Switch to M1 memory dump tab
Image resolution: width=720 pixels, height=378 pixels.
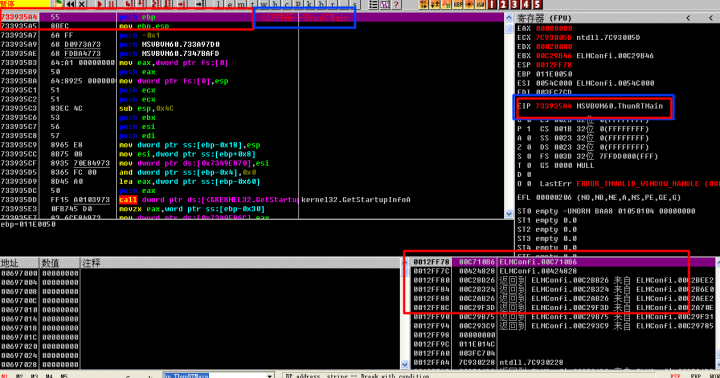point(5,376)
